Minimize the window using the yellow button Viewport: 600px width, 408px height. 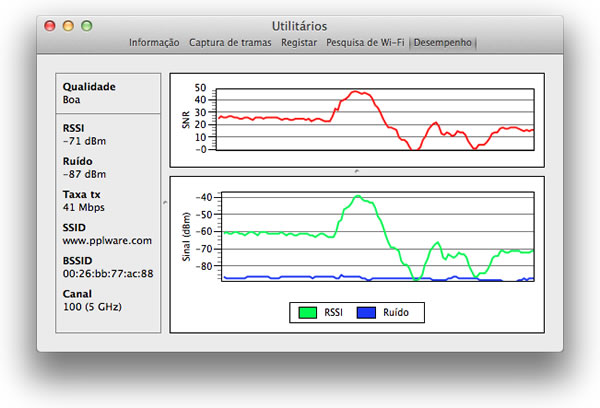(x=68, y=25)
